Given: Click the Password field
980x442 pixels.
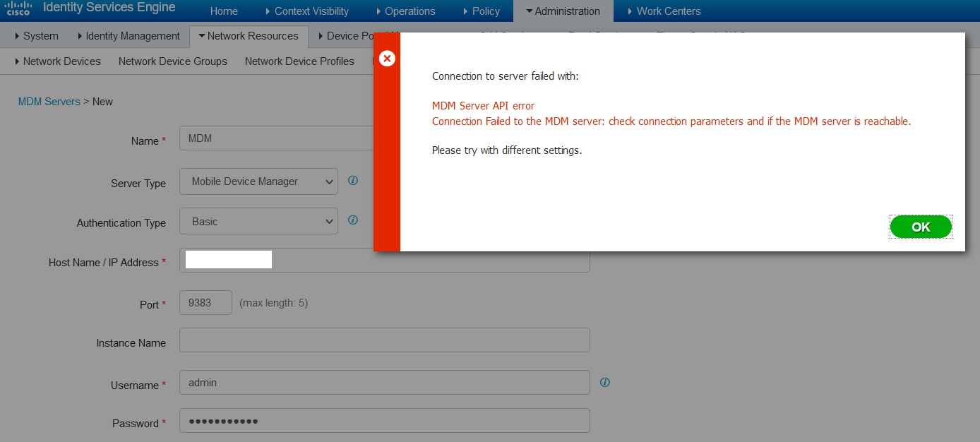Looking at the screenshot, I should coord(385,421).
